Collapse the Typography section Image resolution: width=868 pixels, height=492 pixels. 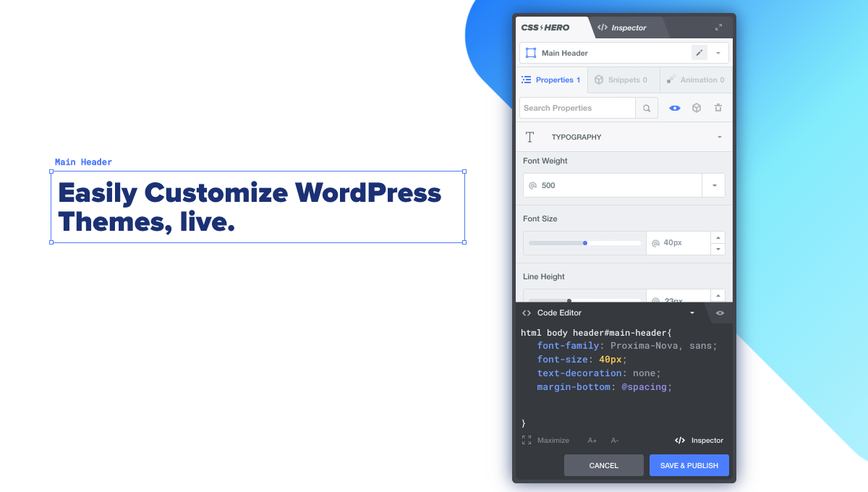click(719, 137)
